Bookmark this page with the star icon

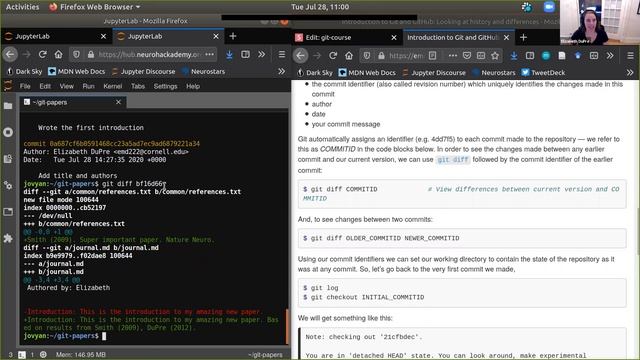pos(495,56)
